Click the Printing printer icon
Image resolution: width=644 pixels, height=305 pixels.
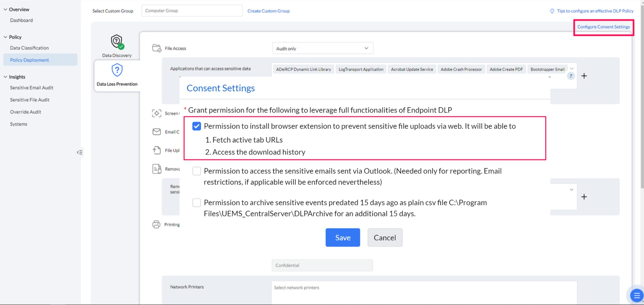[x=156, y=224]
